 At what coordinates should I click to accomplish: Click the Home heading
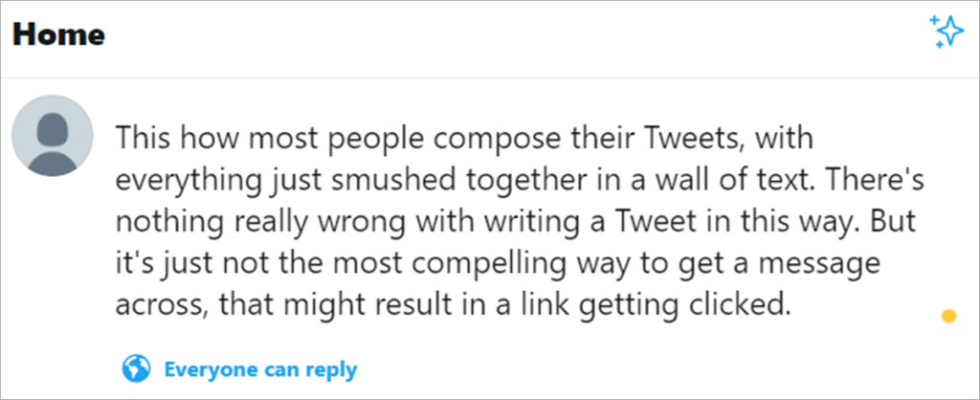pos(58,35)
